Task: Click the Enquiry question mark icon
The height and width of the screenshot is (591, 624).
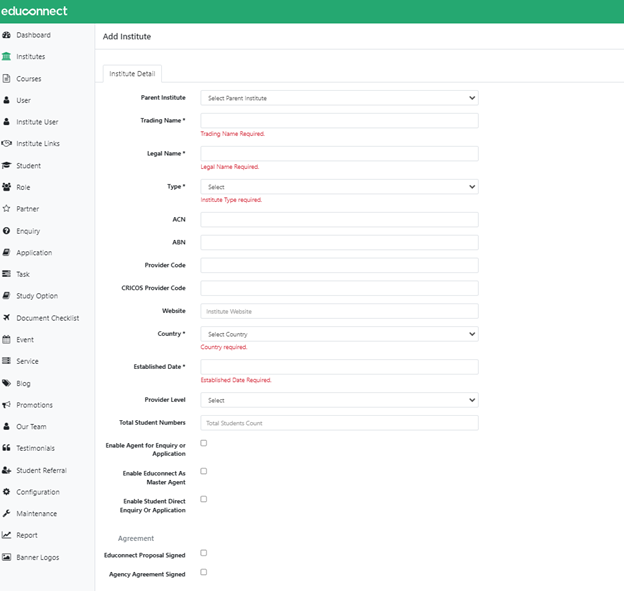Action: click(x=6, y=230)
